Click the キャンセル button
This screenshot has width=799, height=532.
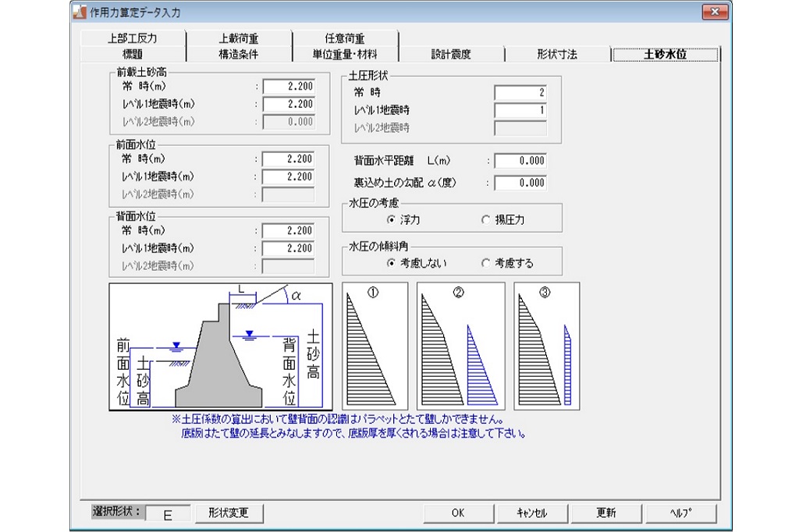(532, 512)
